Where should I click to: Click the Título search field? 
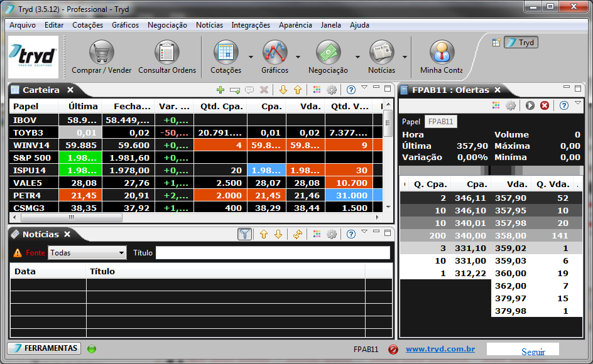[x=273, y=253]
